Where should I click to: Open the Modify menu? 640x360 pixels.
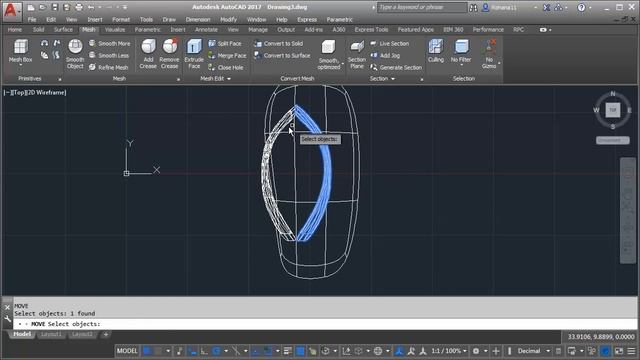pyautogui.click(x=228, y=19)
